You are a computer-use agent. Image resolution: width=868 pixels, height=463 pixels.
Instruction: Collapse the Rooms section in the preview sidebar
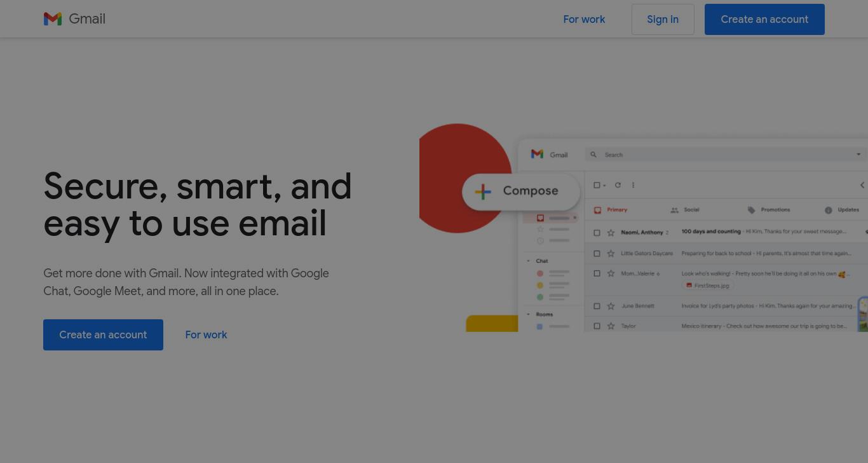[528, 314]
